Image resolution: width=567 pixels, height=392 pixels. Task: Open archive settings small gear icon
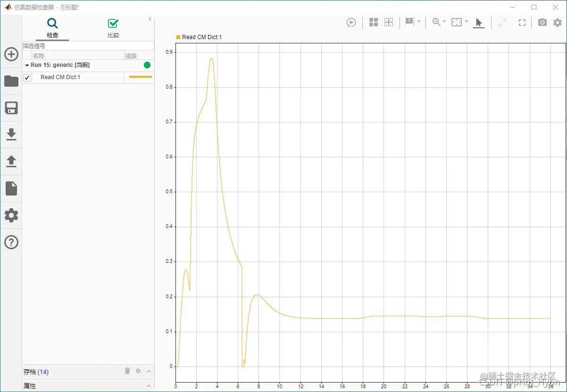point(138,371)
